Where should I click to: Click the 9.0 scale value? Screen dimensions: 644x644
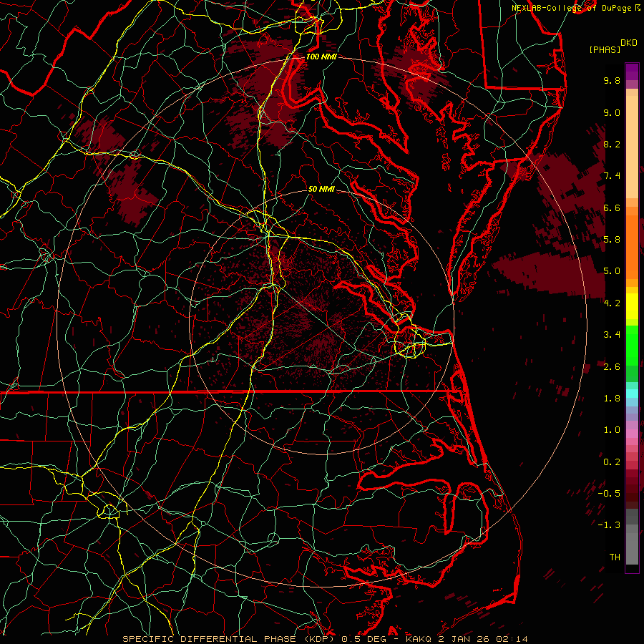[x=612, y=112]
